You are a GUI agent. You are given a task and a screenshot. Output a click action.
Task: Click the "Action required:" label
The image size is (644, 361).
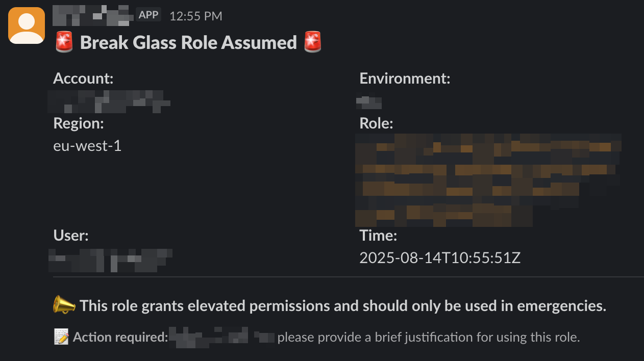[x=120, y=337]
